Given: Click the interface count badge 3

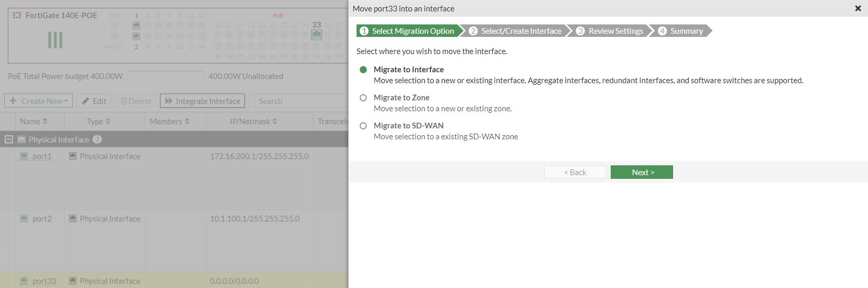Looking at the screenshot, I should coord(97,139).
